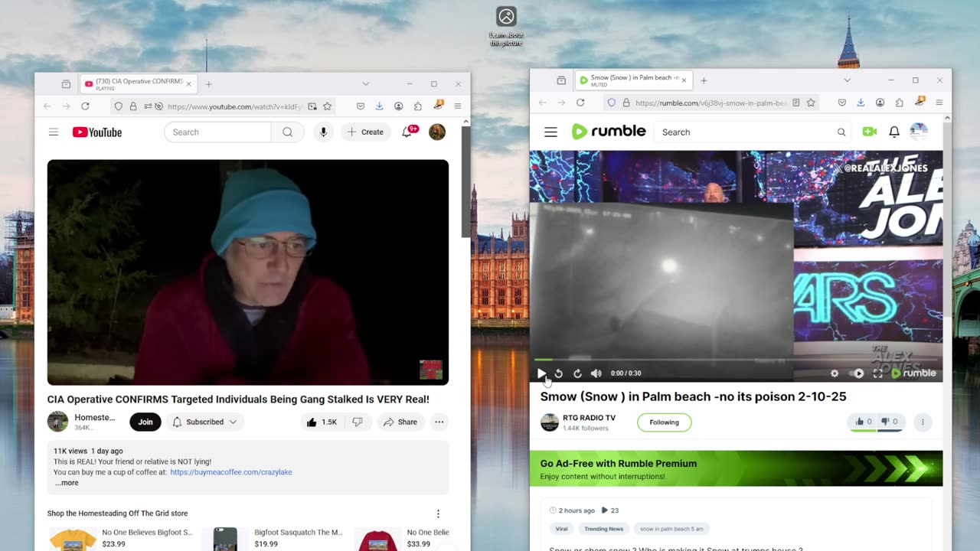Screen dimensions: 980x551
Task: Bookmark the YouTube page with star
Action: click(x=327, y=106)
